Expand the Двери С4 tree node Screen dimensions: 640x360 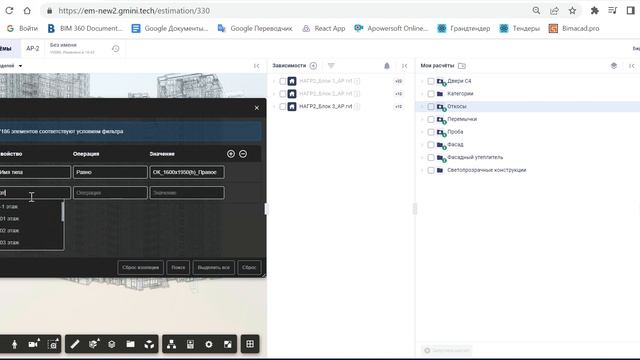[422, 81]
